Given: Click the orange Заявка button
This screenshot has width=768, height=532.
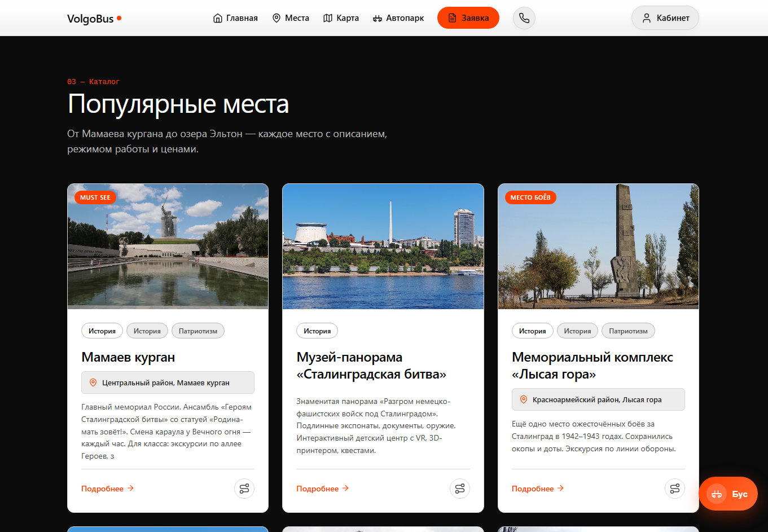Looking at the screenshot, I should point(468,18).
